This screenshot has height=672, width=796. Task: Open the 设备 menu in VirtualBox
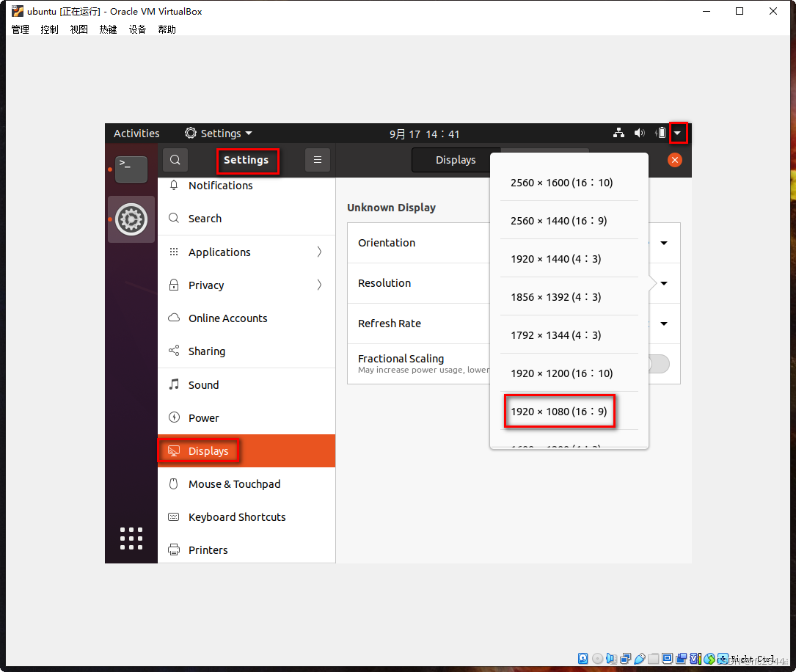coord(137,29)
